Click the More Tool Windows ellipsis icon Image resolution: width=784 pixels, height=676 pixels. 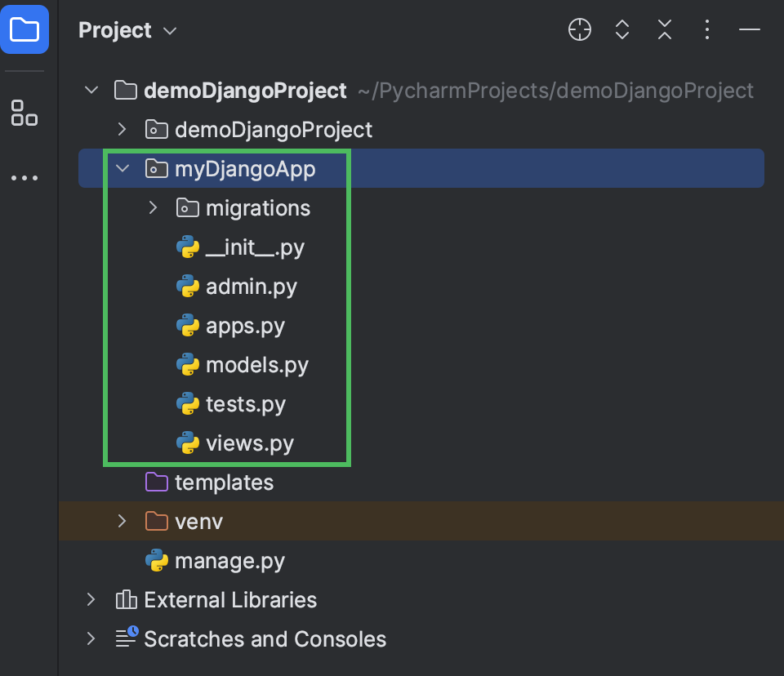click(x=24, y=178)
